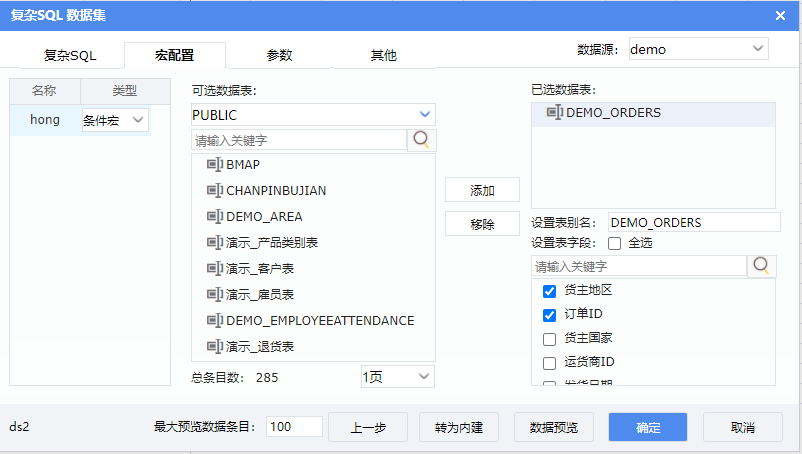The height and width of the screenshot is (454, 802).
Task: Click the DEMO_EMPLOYEEATTENDANCE table icon
Action: point(214,320)
